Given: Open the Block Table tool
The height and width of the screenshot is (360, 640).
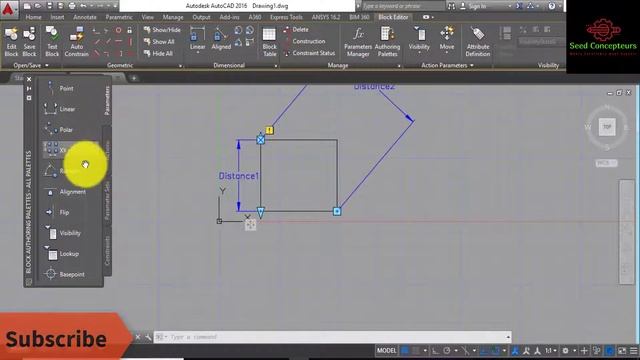Looking at the screenshot, I should point(269,42).
